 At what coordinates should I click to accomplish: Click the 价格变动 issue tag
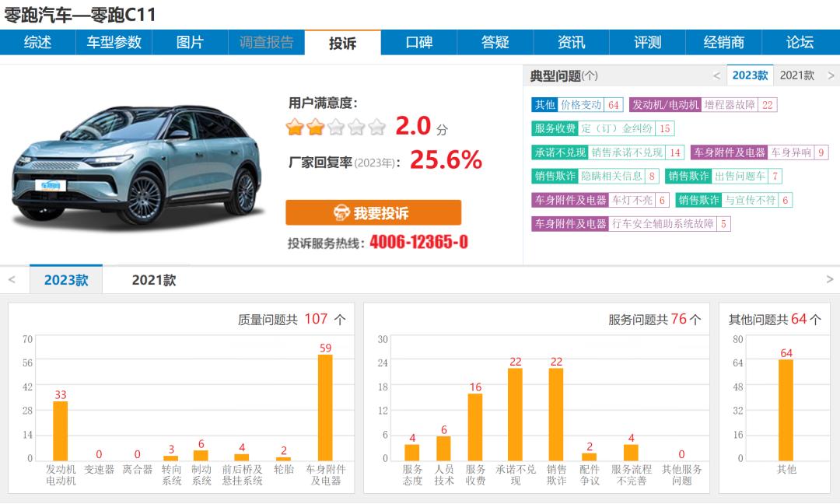click(581, 105)
